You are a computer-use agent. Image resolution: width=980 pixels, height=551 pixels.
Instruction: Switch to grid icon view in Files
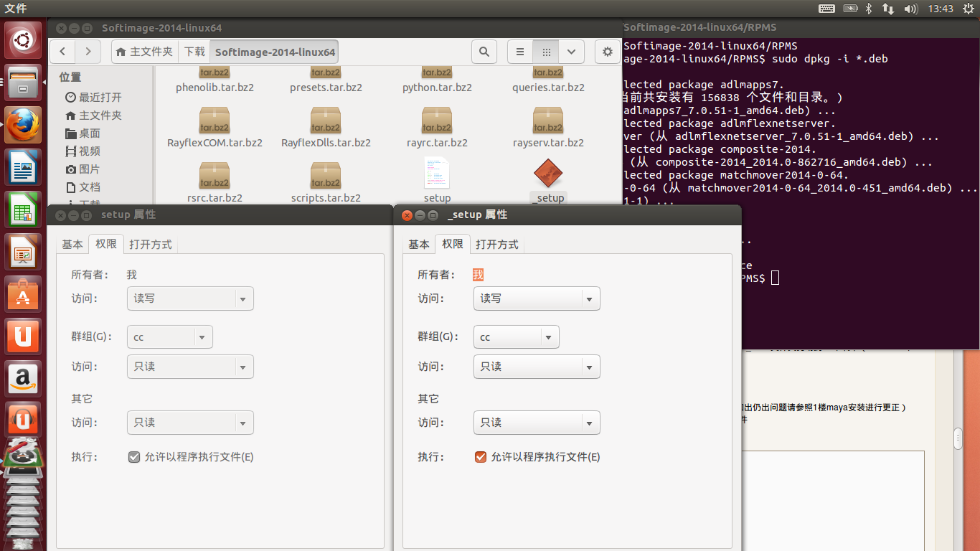[x=546, y=52]
